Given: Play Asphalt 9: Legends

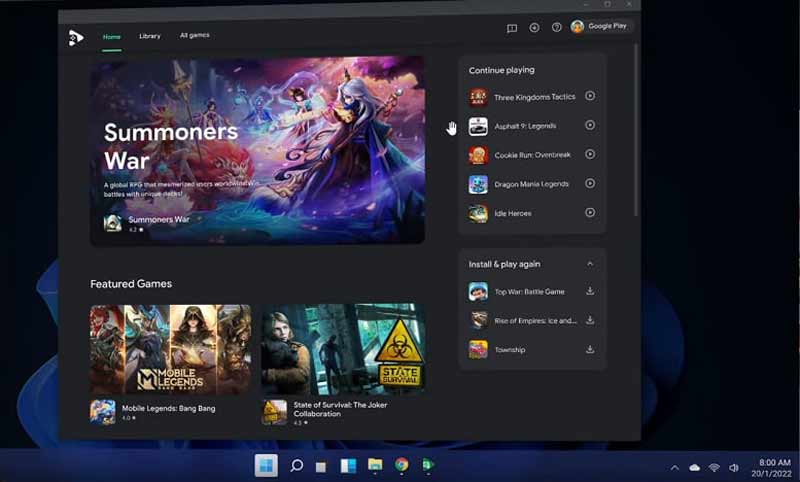Looking at the screenshot, I should (x=590, y=125).
